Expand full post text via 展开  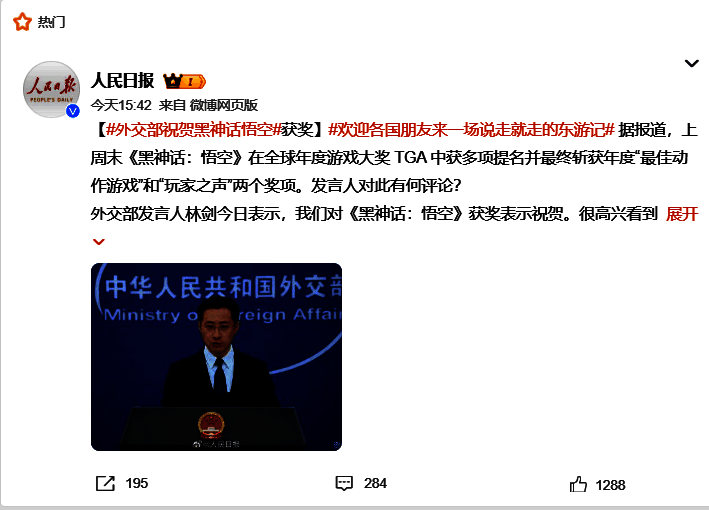682,214
